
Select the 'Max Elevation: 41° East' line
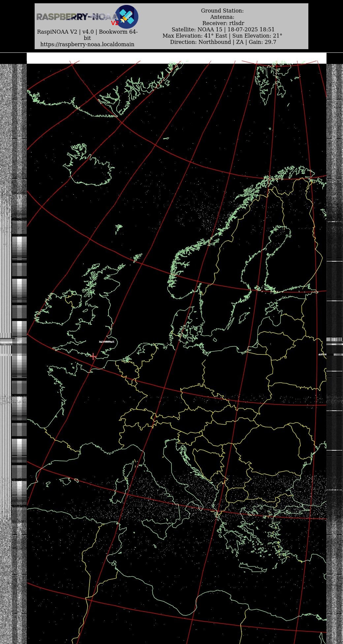[x=195, y=36]
